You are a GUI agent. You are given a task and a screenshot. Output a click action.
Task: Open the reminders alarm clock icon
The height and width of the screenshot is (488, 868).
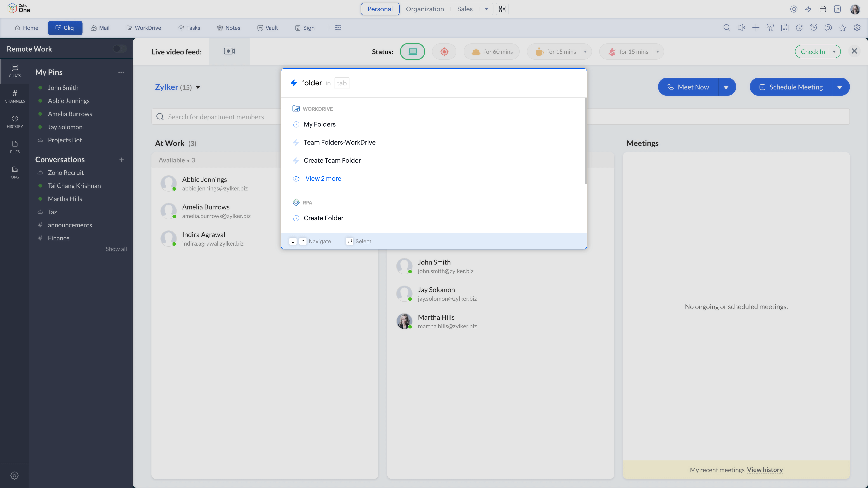(x=814, y=28)
